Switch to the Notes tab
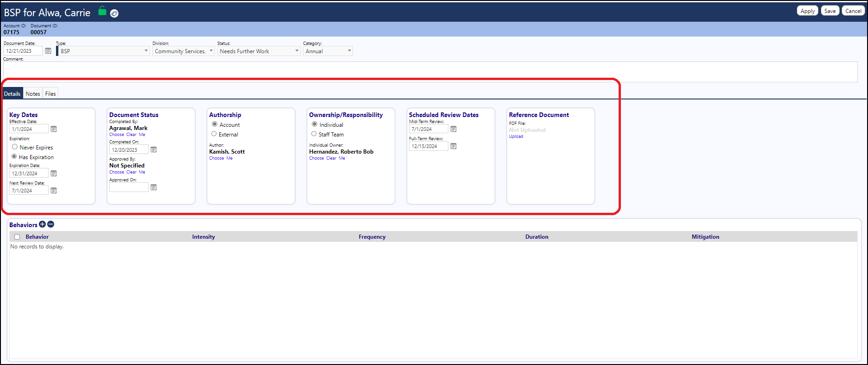Viewport: 868px width, 365px height. tap(33, 93)
